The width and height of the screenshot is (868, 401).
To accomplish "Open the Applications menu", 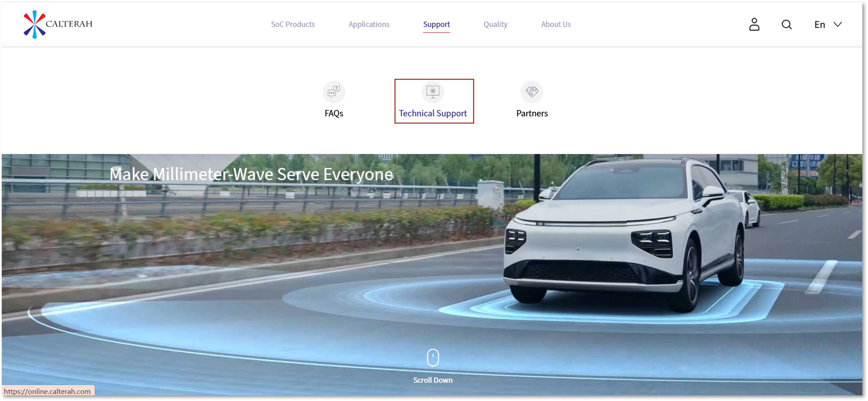I will pos(369,24).
